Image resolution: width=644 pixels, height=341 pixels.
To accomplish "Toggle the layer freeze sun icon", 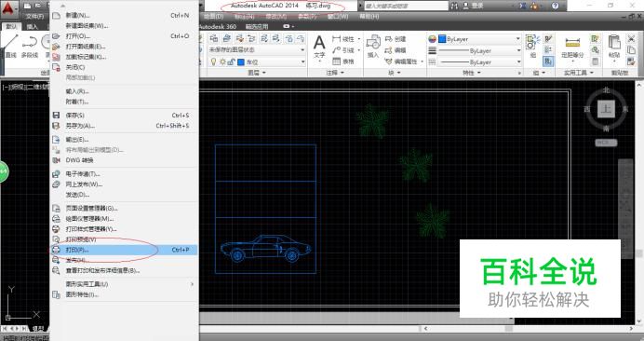I will (222, 61).
